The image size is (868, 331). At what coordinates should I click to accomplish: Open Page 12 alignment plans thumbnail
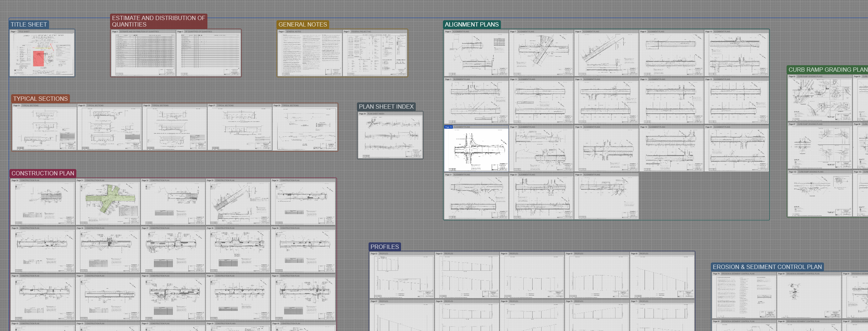pos(541,101)
